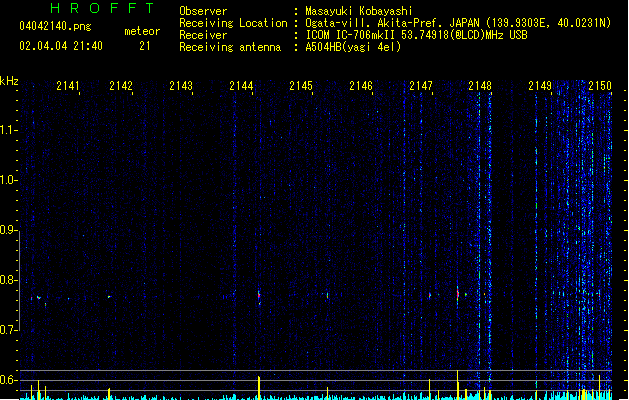Select the A504HB(yagi 4el) antenna value
This screenshot has height=400, width=629.
(353, 47)
